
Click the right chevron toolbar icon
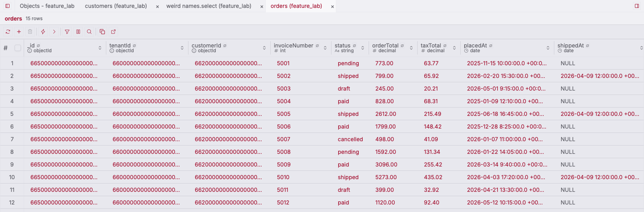point(54,32)
